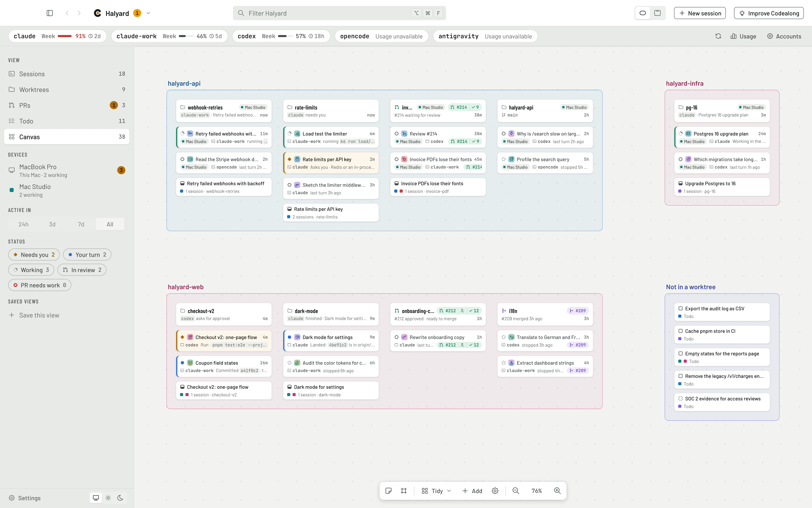Switch to dark theme moon icon

pos(120,498)
